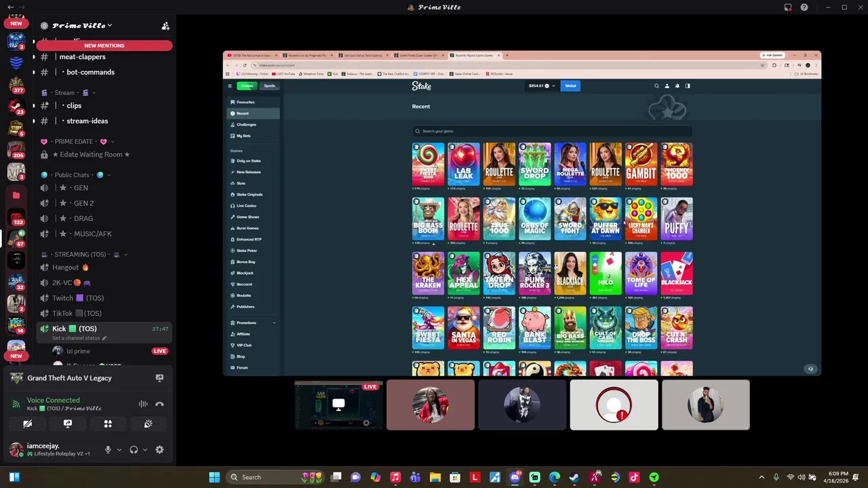Mute the Discord microphone

click(x=107, y=449)
